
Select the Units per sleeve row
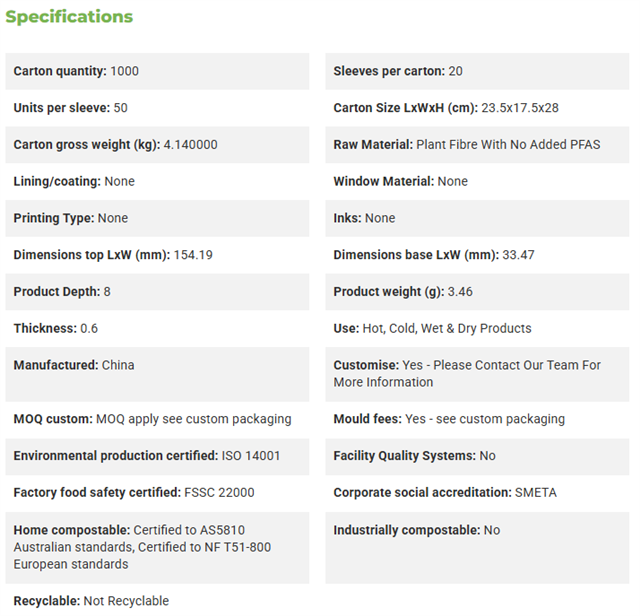157,108
